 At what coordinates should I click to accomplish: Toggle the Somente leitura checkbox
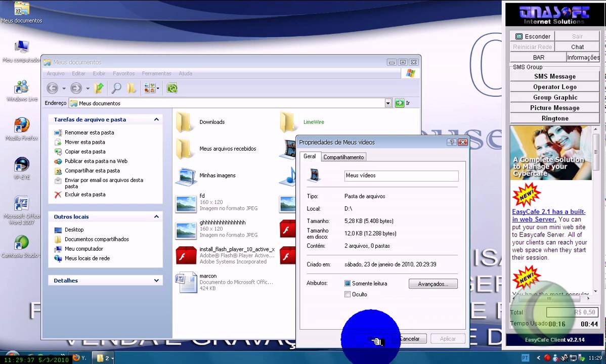(x=348, y=283)
